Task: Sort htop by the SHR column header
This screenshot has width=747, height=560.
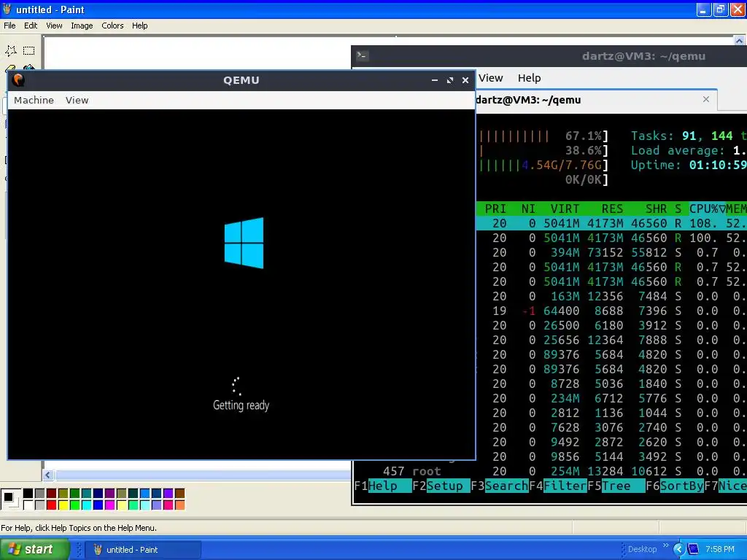Action: [x=656, y=209]
